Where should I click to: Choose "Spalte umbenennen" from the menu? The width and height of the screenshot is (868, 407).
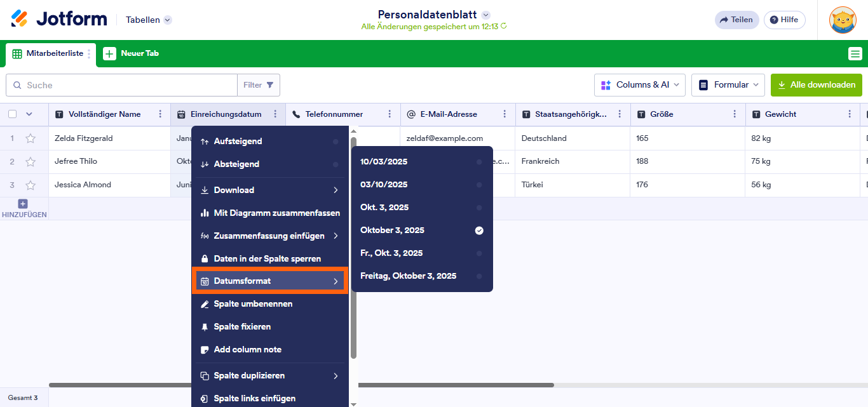point(254,304)
